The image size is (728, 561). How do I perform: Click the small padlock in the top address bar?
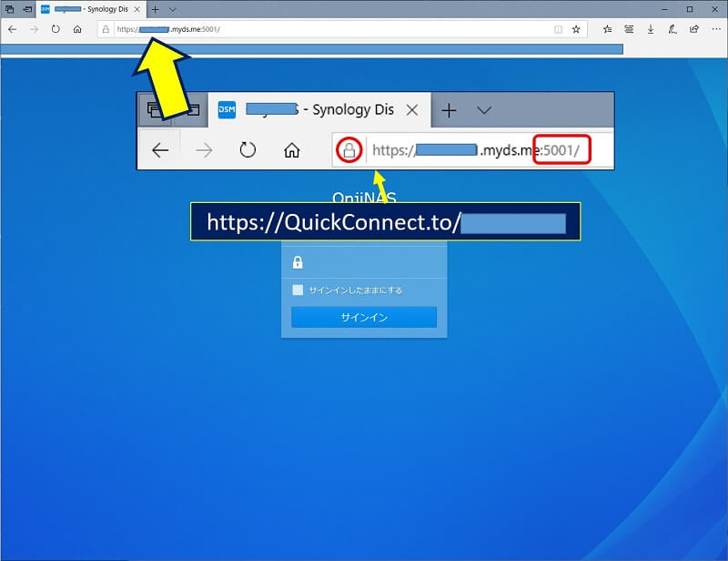pos(106,29)
